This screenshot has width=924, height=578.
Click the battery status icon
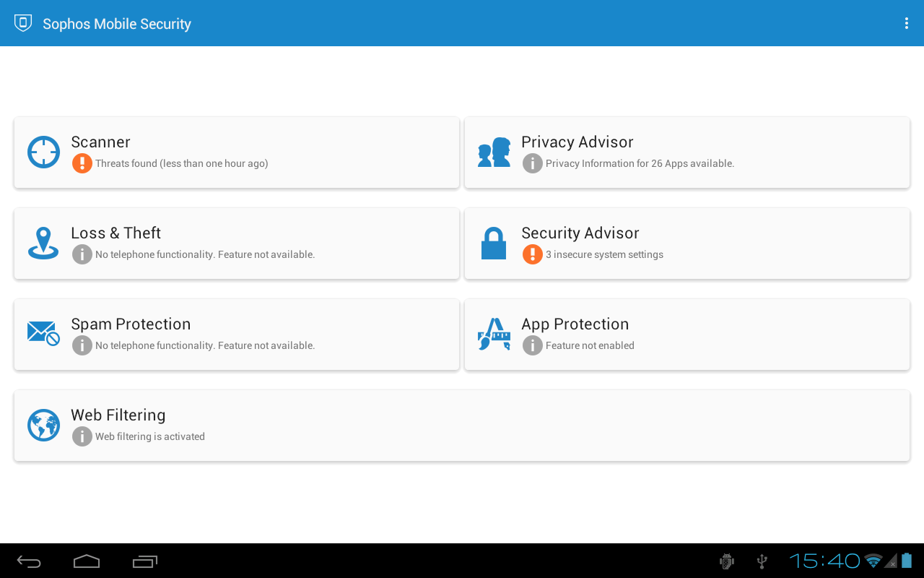(x=907, y=561)
